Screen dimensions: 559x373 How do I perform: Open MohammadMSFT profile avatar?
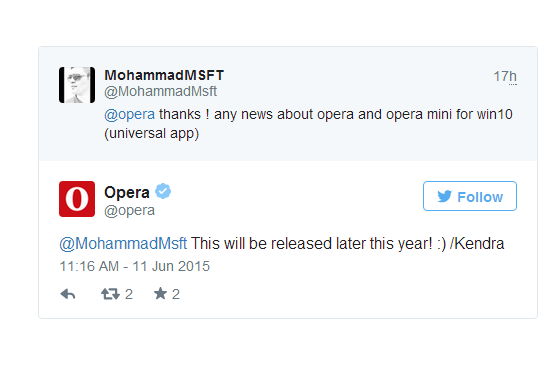[x=77, y=85]
